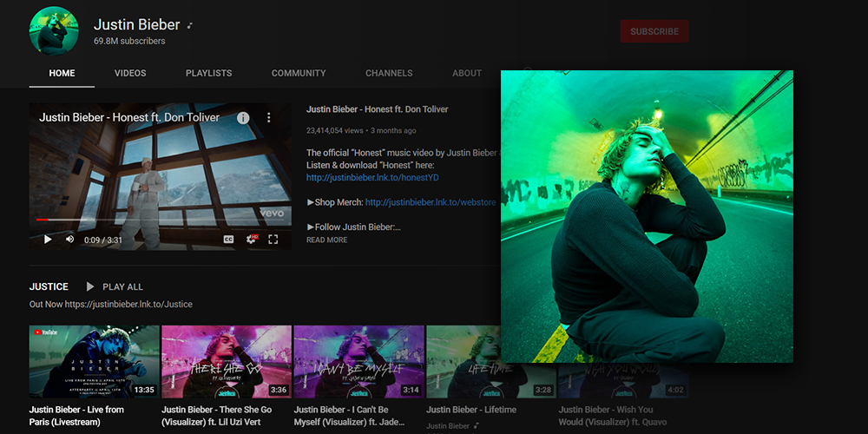
Task: Click the large Justice album cover image
Action: 647,216
